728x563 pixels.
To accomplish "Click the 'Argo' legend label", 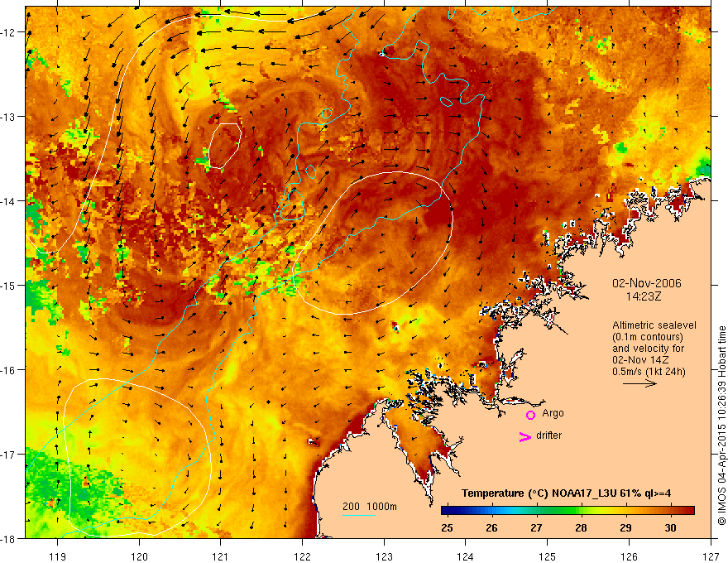I will click(553, 413).
